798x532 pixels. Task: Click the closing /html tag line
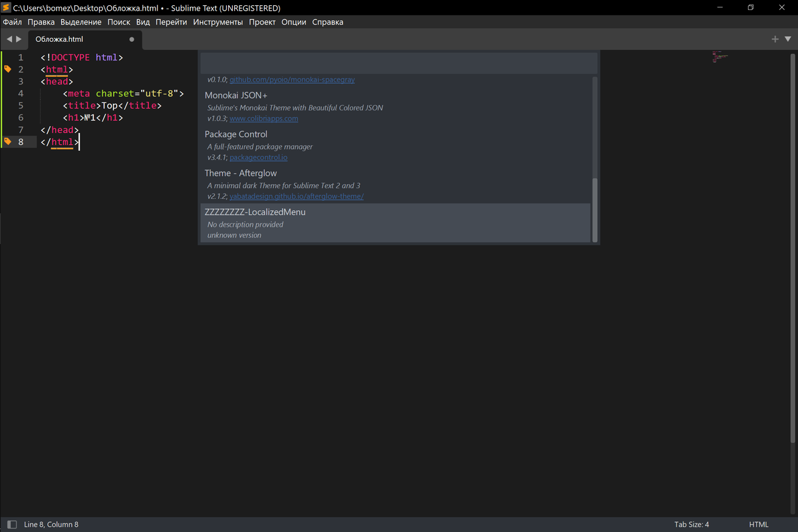click(60, 142)
